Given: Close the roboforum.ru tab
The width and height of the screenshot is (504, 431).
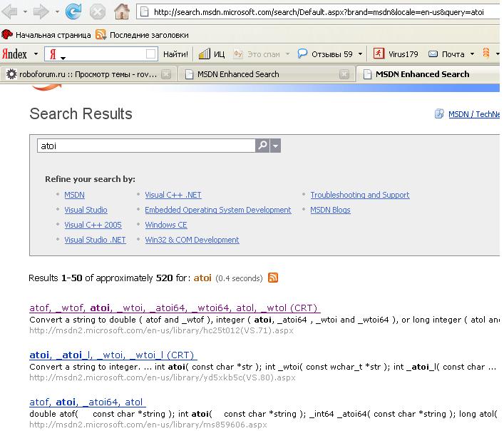Looking at the screenshot, I should pos(166,74).
